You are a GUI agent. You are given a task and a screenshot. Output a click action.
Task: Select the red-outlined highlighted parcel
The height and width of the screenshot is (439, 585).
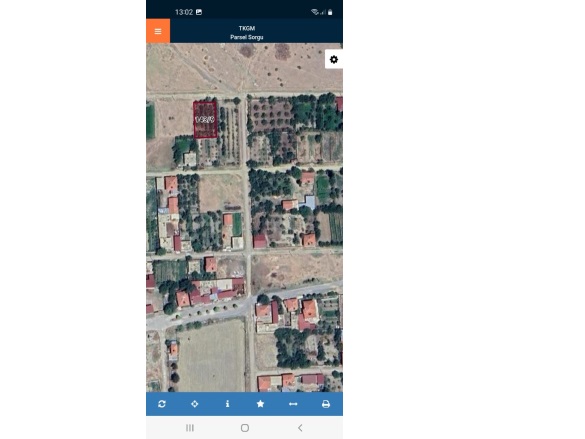point(205,119)
